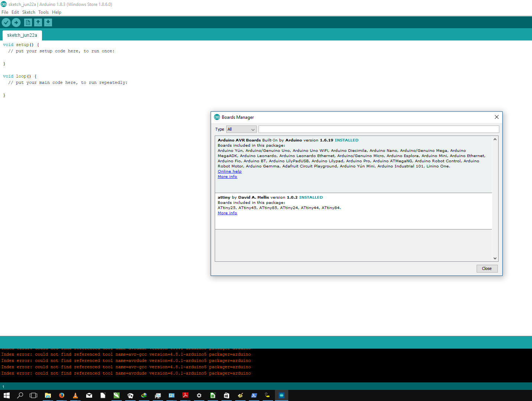Open the Mail app on the taskbar
532x401 pixels.
tap(89, 395)
